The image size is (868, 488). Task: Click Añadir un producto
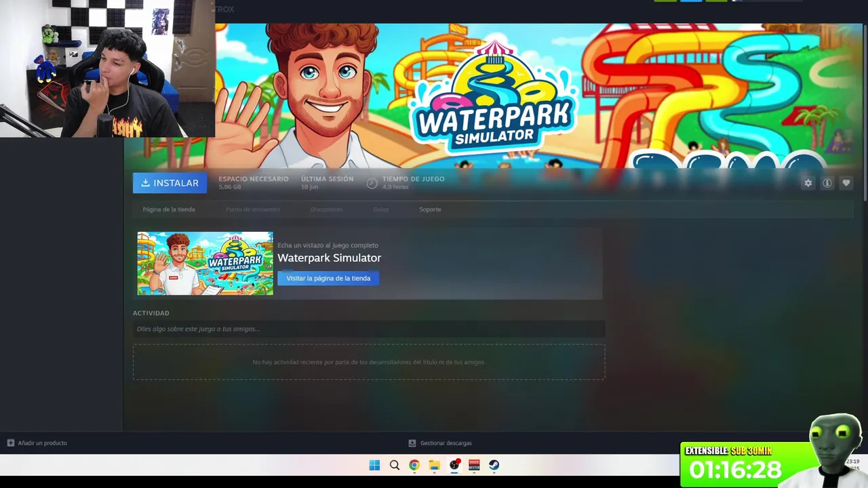tap(42, 443)
